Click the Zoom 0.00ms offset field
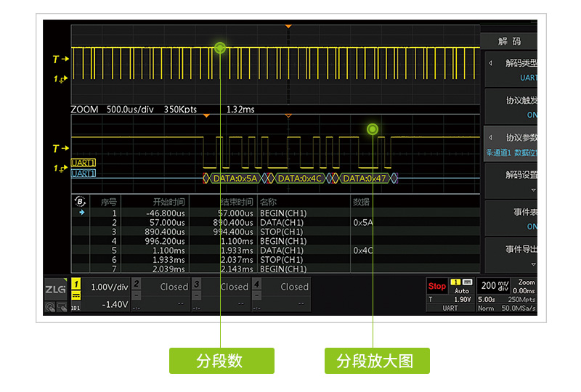The height and width of the screenshot is (392, 581). (524, 286)
